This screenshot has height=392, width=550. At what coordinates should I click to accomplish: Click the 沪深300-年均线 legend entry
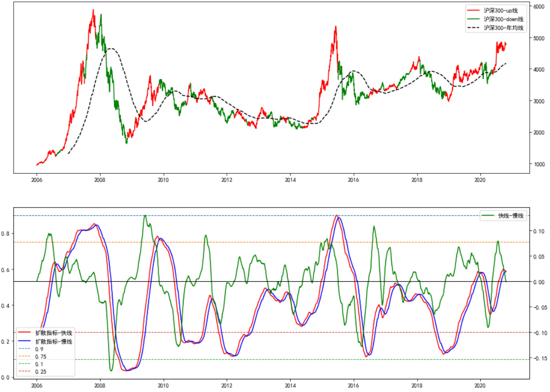coord(506,28)
